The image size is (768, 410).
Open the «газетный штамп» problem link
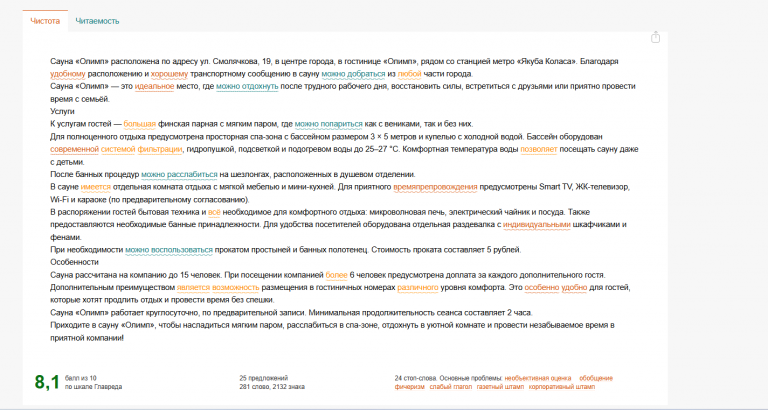coord(500,387)
